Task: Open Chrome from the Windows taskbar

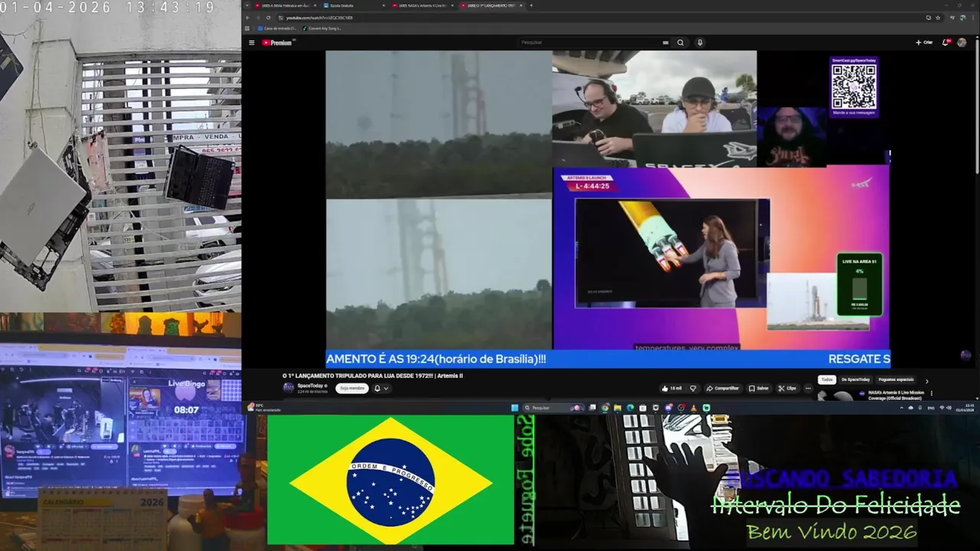Action: pyautogui.click(x=605, y=408)
